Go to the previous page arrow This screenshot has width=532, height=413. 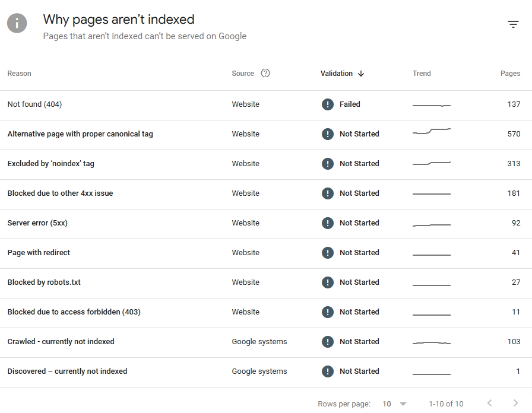click(489, 403)
